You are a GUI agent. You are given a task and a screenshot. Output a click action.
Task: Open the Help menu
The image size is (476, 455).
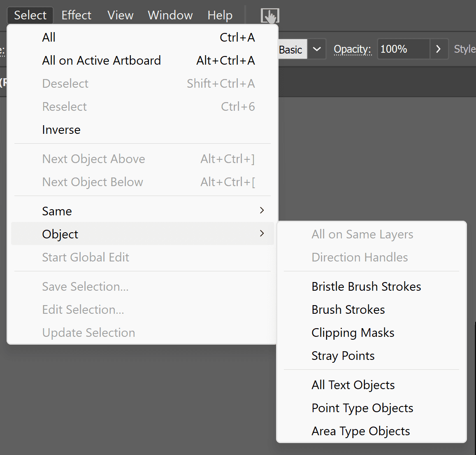pyautogui.click(x=220, y=15)
